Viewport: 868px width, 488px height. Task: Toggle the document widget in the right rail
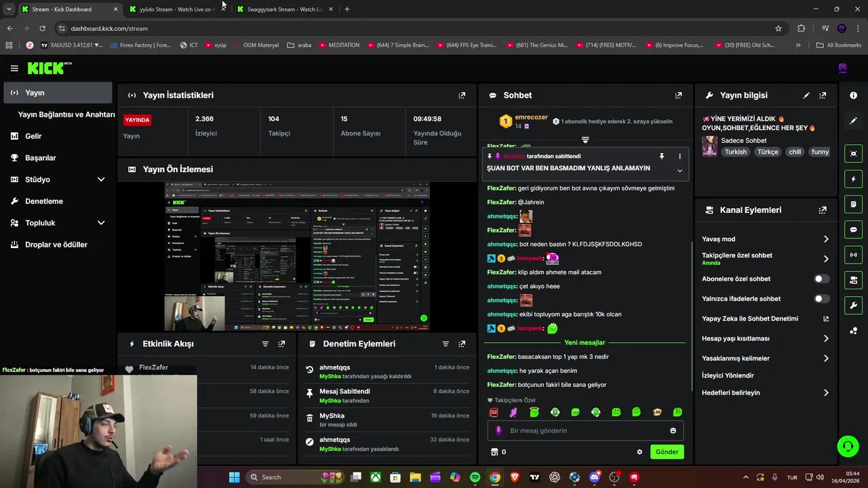(x=853, y=204)
